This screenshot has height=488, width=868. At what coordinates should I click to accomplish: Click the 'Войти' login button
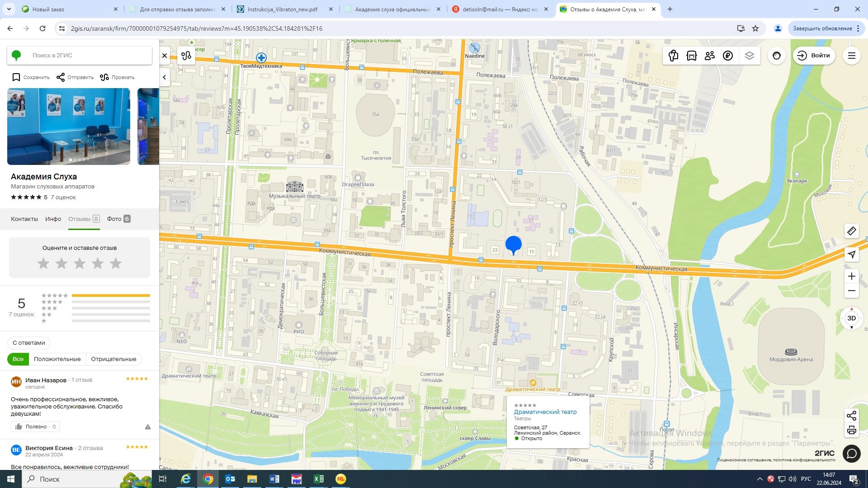(814, 56)
